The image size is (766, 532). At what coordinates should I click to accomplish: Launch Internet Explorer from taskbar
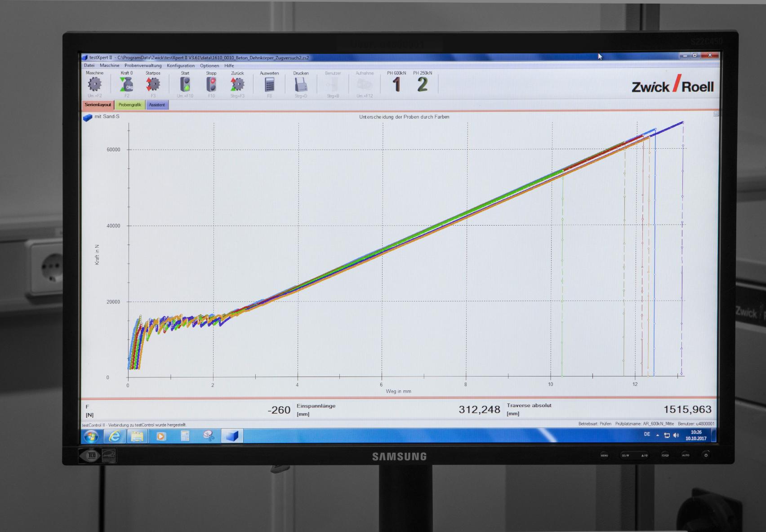pyautogui.click(x=115, y=436)
